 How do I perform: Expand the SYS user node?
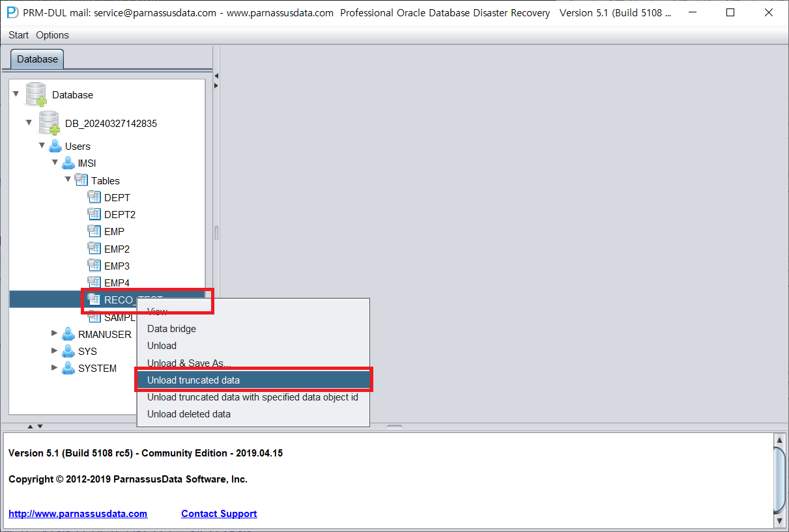click(55, 350)
